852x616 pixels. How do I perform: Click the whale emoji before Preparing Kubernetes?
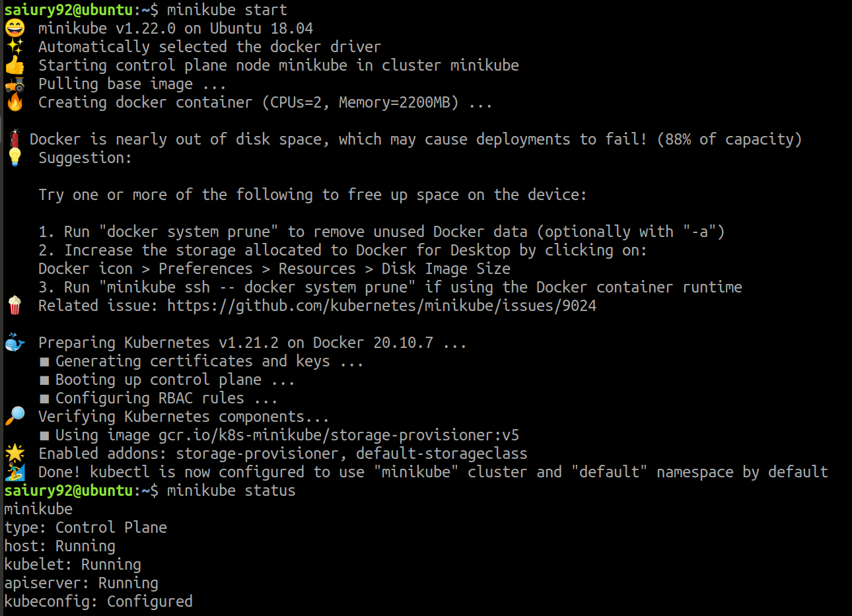(x=15, y=343)
